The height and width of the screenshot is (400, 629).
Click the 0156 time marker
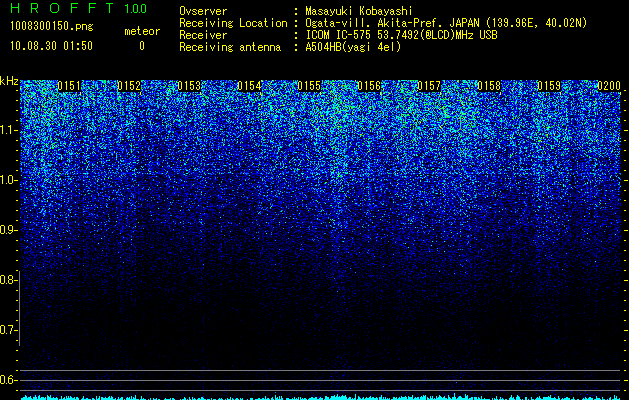[369, 86]
